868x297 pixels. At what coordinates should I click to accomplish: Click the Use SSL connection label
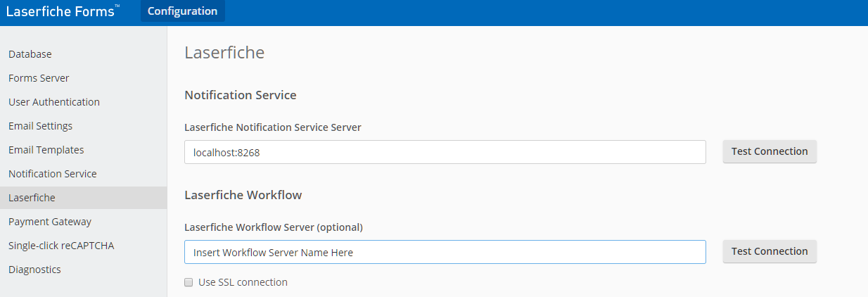(243, 282)
